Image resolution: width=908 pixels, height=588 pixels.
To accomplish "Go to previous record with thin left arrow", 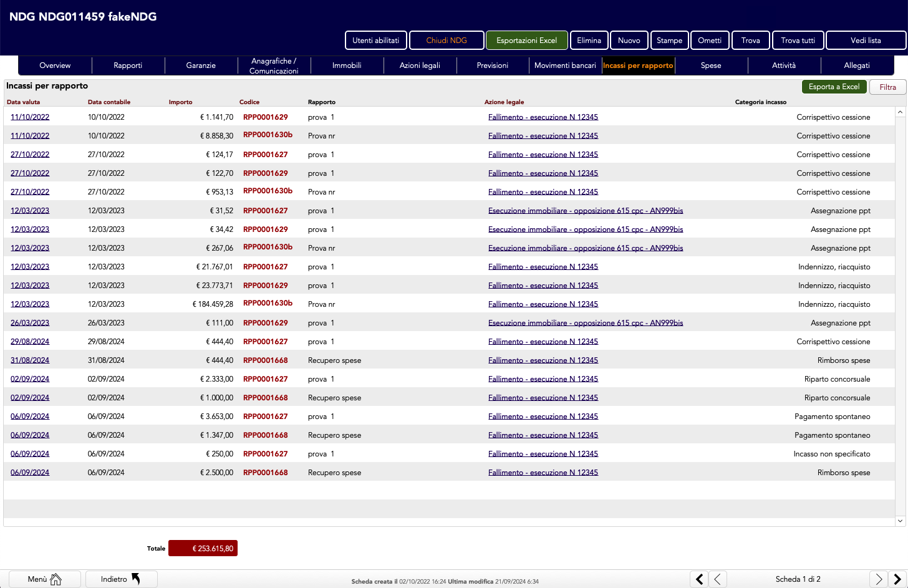I will pos(718,579).
